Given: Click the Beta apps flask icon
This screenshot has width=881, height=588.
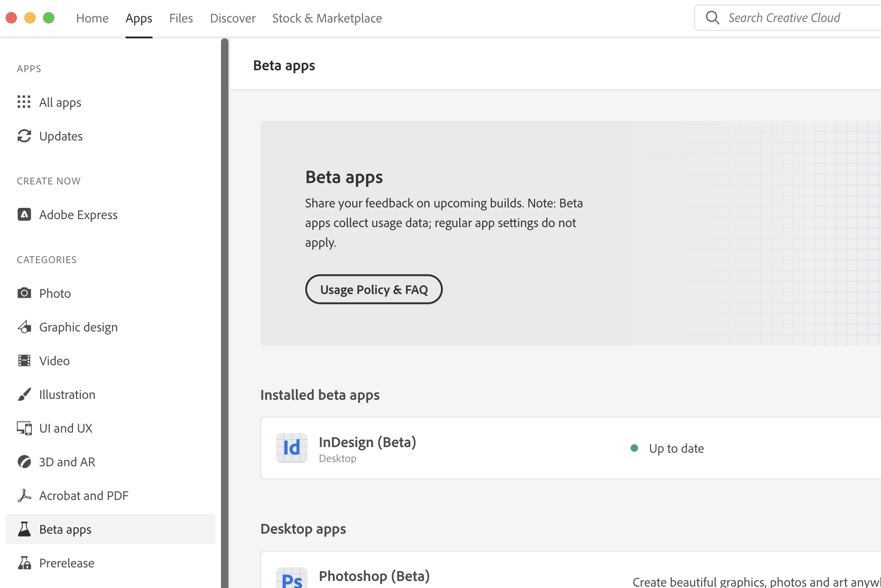Looking at the screenshot, I should pyautogui.click(x=24, y=529).
